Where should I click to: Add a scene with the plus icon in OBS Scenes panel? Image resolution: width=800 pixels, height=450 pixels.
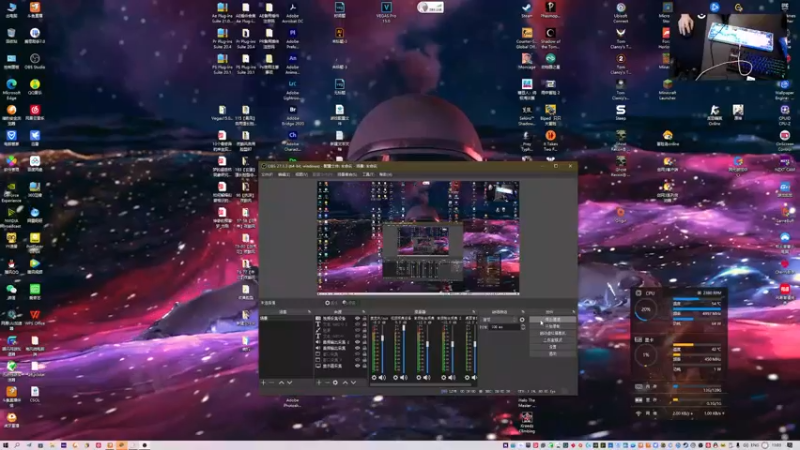click(x=263, y=383)
